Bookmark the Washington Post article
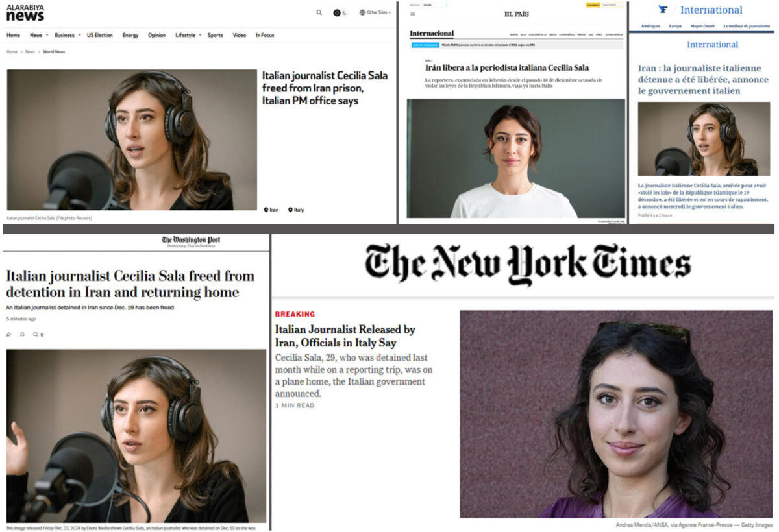The height and width of the screenshot is (532, 779). 22,335
